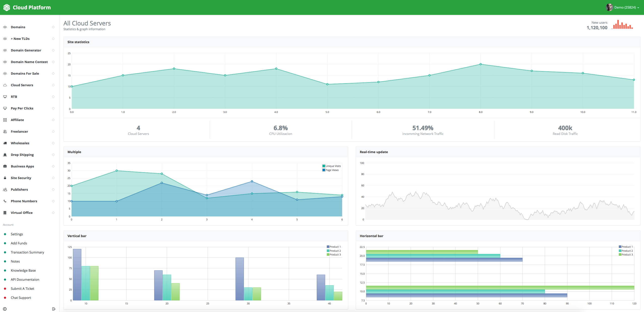Select the Freelancer sidebar item
The height and width of the screenshot is (312, 644).
tap(19, 132)
